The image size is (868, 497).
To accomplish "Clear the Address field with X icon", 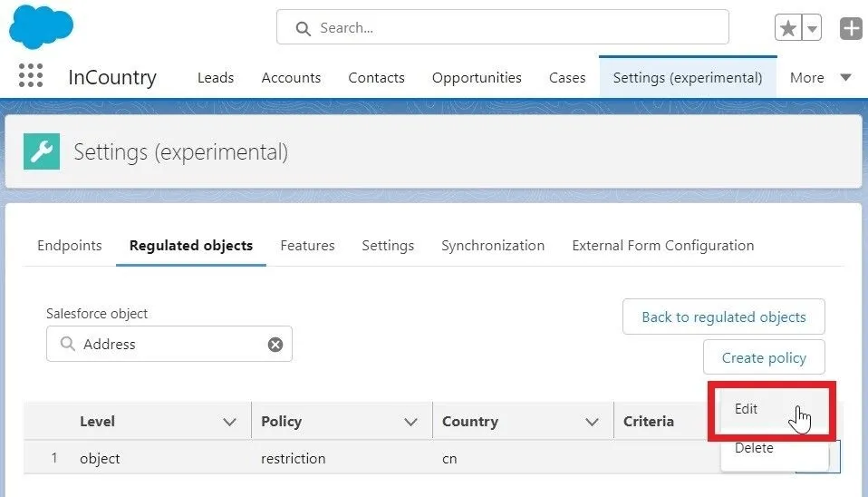I will pos(275,345).
